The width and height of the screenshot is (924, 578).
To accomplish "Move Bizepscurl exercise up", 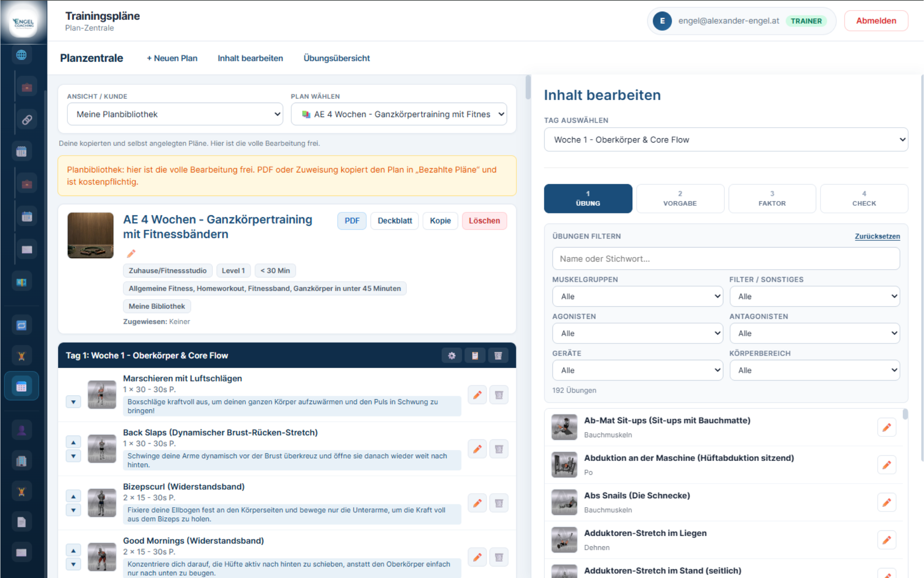I will (x=73, y=496).
